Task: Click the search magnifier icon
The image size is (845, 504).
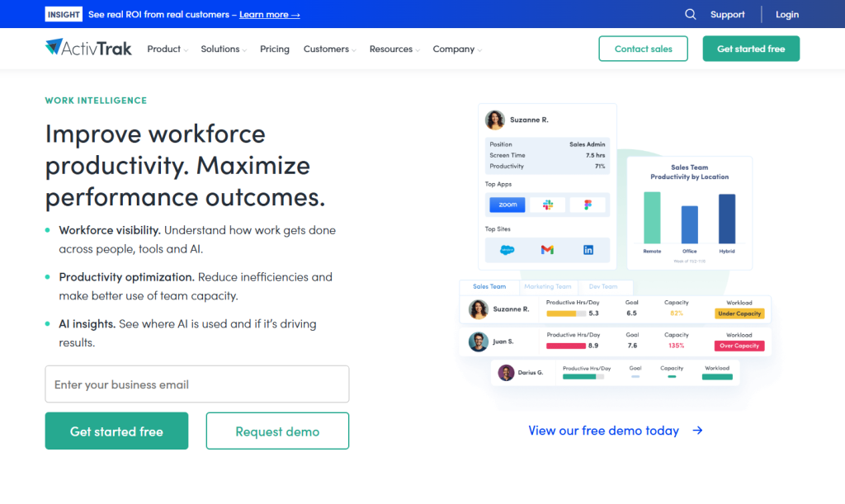Action: point(691,15)
